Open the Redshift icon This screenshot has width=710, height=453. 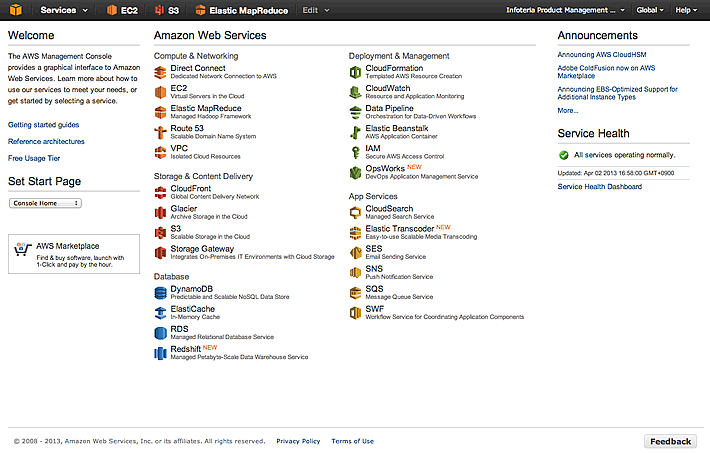[x=160, y=353]
